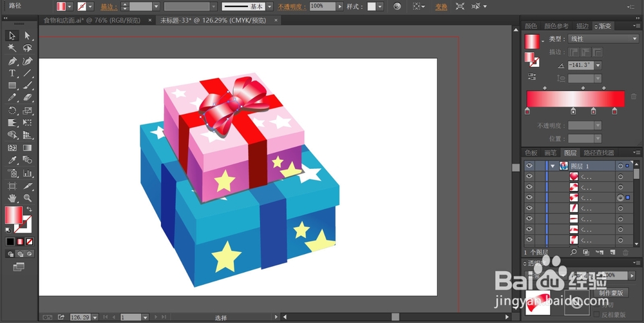Open the artboard number dropdown
Image resolution: width=644 pixels, height=323 pixels.
[145, 317]
